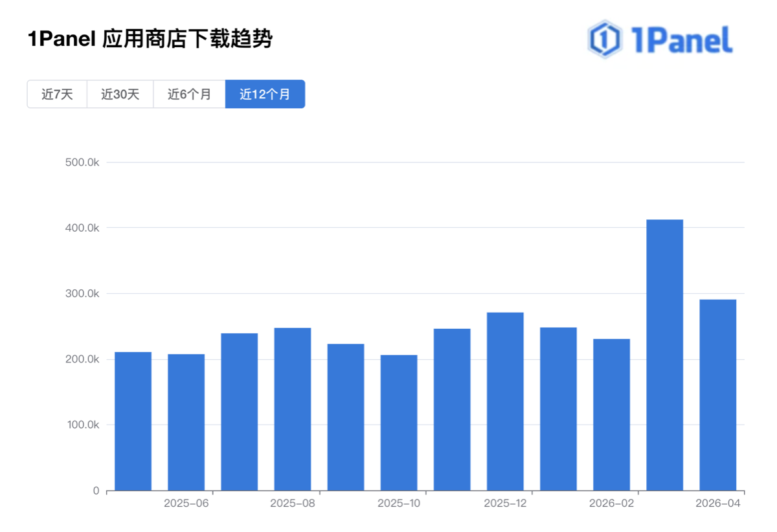The image size is (777, 532).
Task: Click the 2026-04 axis label
Action: (719, 502)
